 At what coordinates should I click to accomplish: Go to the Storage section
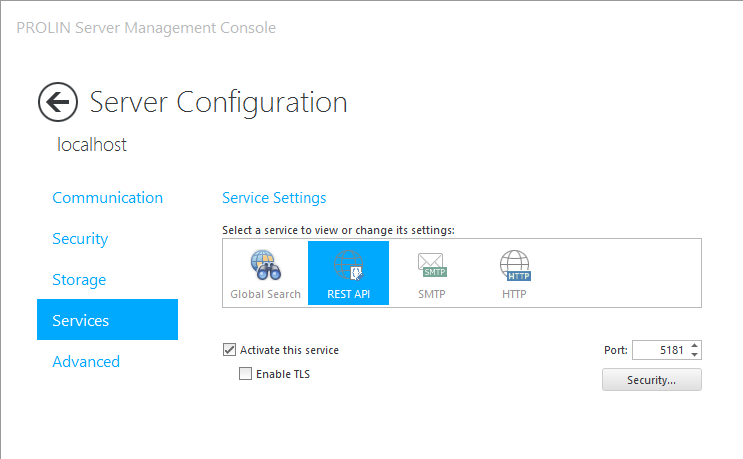click(x=79, y=280)
